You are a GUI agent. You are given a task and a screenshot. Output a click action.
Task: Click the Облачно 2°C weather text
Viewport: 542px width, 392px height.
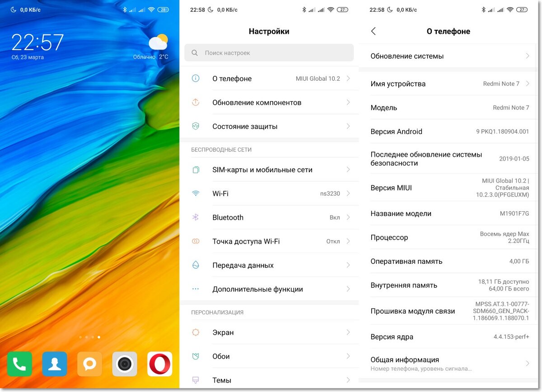click(150, 57)
